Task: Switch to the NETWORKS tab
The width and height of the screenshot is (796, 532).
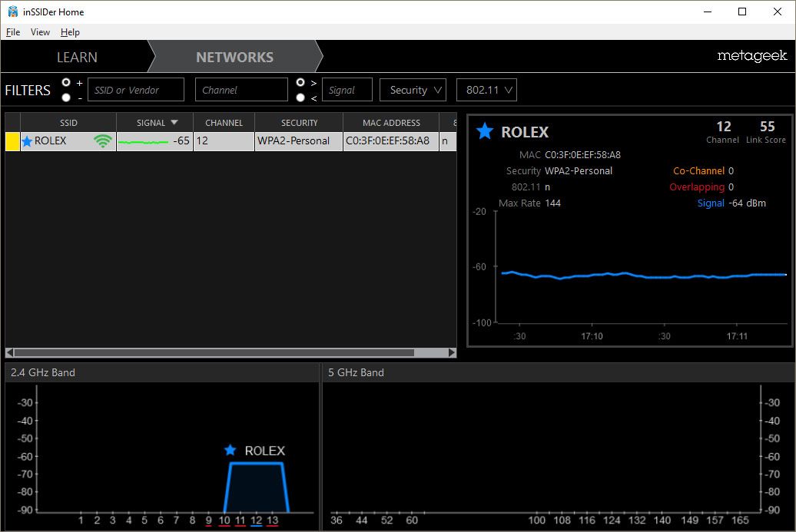Action: coord(234,58)
